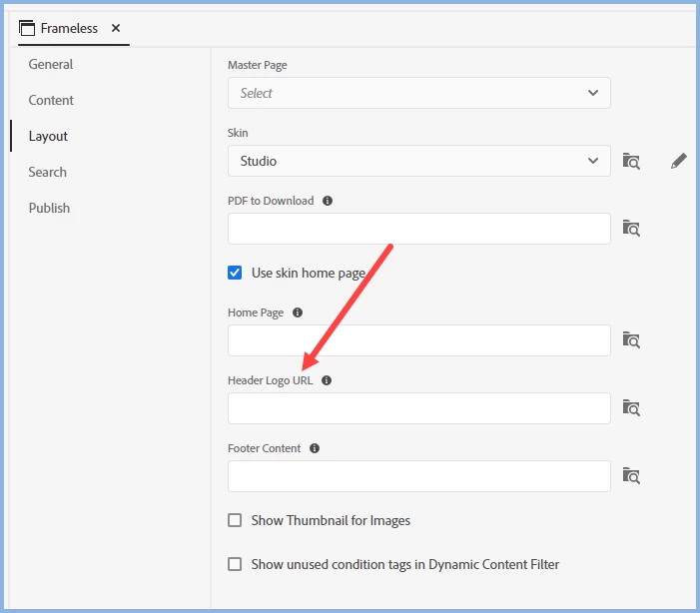Image resolution: width=700 pixels, height=613 pixels.
Task: Enable Show Thumbnail for Images
Action: tap(235, 520)
